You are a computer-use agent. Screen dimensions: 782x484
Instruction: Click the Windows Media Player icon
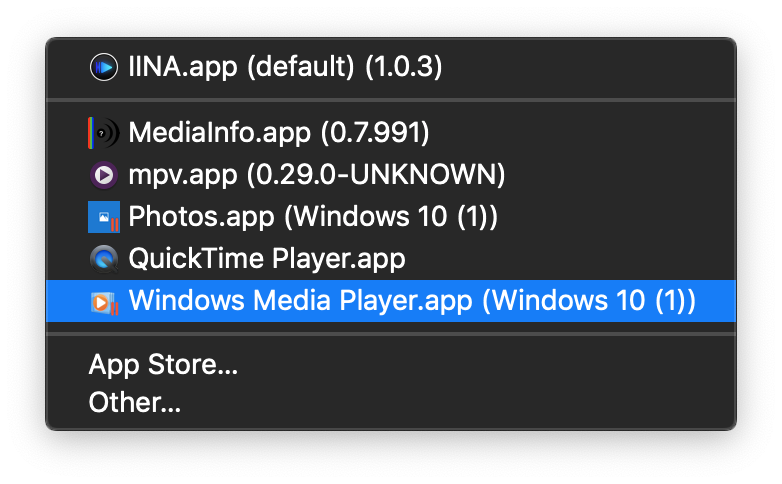[x=104, y=301]
